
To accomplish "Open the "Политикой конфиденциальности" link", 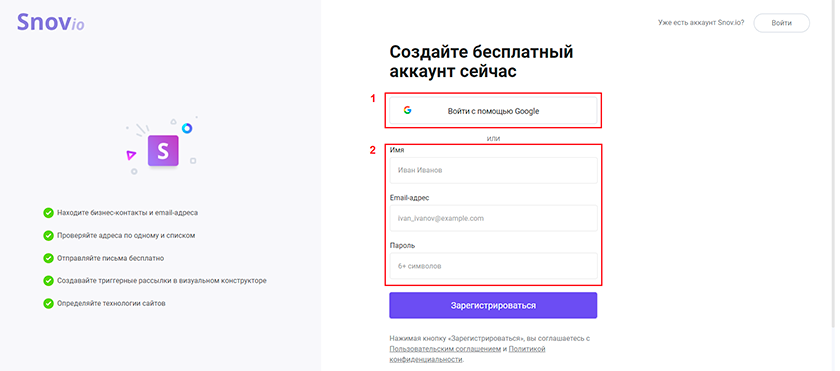I will [x=527, y=349].
